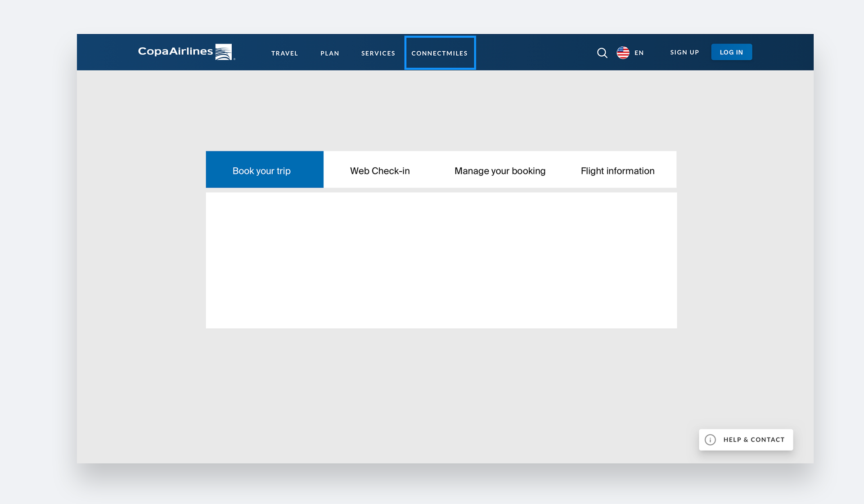
Task: Switch to Manage your booking tab
Action: 500,171
